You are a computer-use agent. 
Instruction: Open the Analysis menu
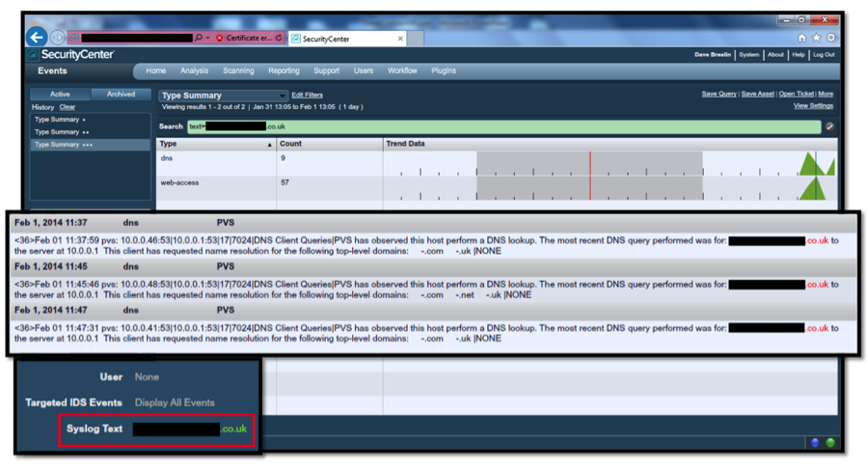(x=194, y=70)
